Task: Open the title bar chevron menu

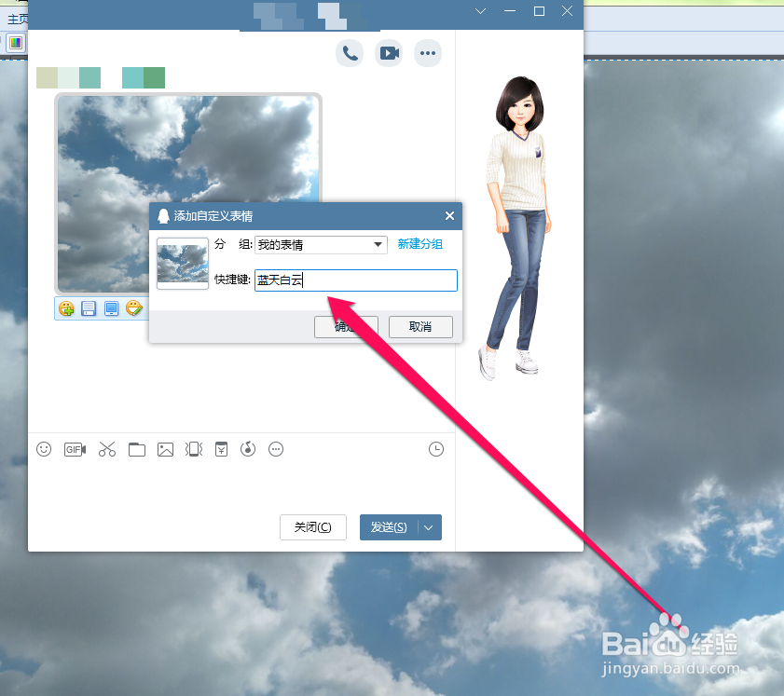Action: [480, 11]
